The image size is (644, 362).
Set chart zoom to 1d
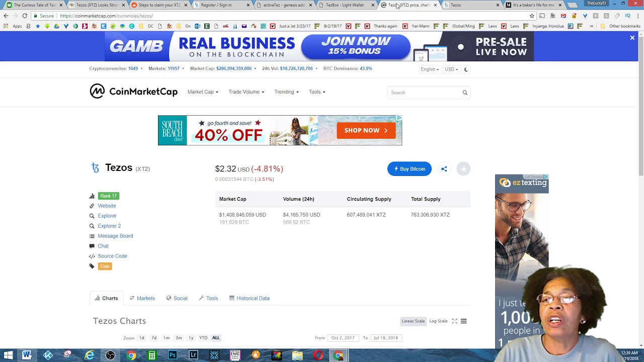click(141, 338)
